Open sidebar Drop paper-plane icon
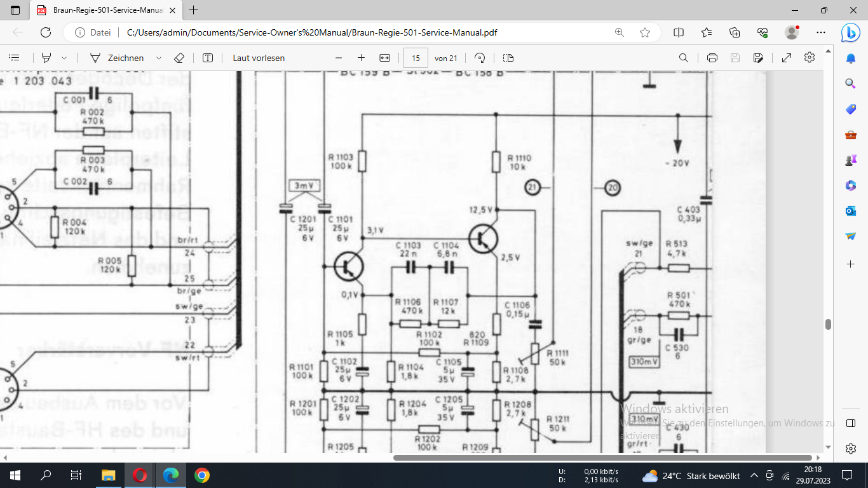Screen dimensions: 868x488 tap(851, 236)
